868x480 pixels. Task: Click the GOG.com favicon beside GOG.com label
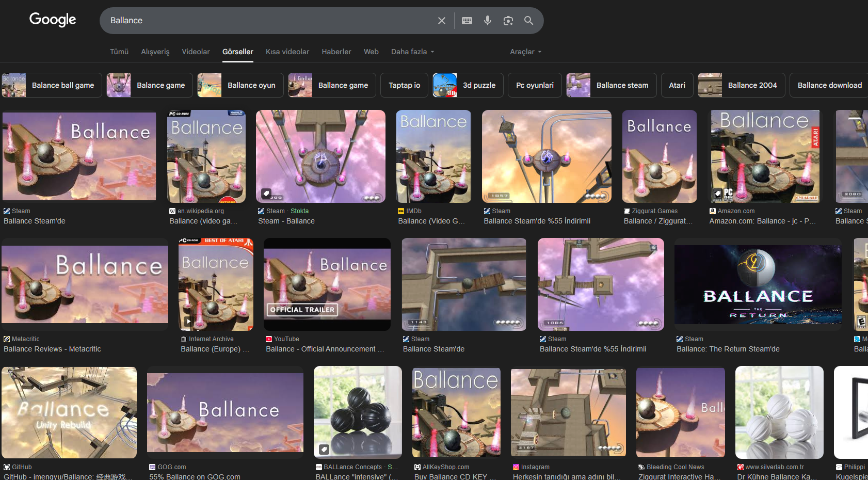coord(152,467)
